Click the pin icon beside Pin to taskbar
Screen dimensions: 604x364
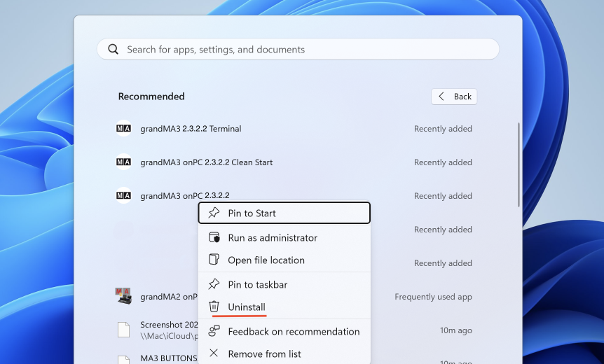tap(214, 284)
